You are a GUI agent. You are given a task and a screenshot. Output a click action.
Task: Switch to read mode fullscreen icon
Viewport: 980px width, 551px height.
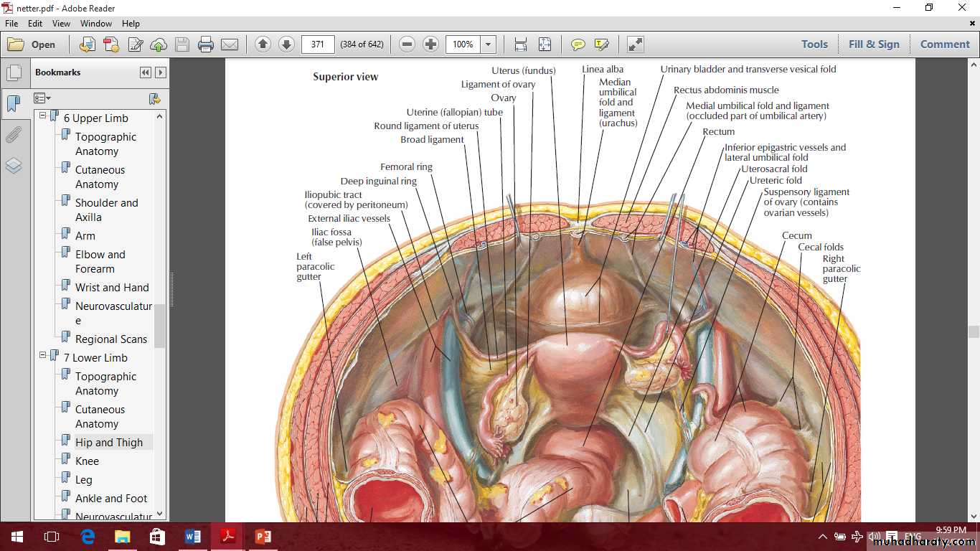tap(635, 44)
